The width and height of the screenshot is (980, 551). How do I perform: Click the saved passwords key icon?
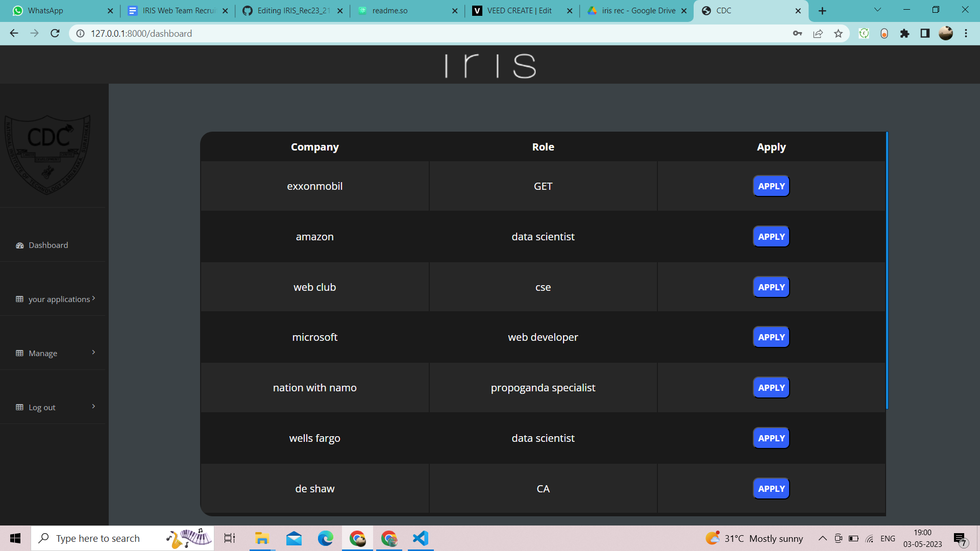point(797,34)
